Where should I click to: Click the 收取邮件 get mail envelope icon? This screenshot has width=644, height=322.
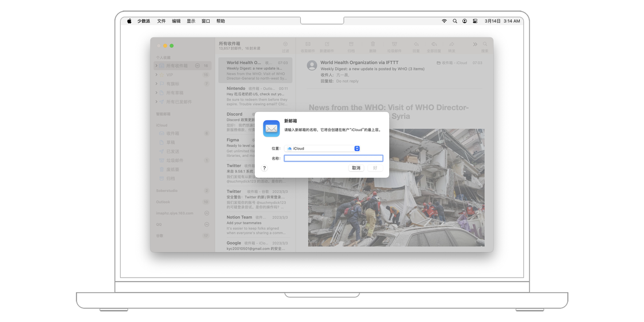pyautogui.click(x=308, y=44)
